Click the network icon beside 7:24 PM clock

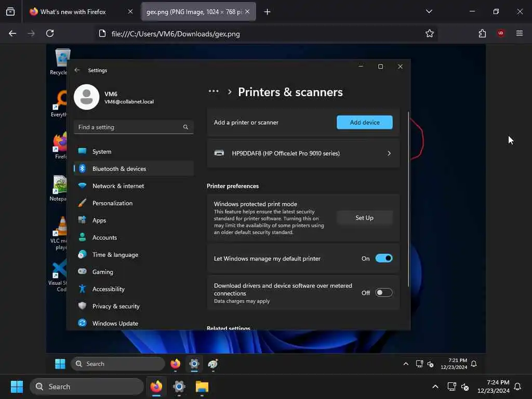[x=451, y=387]
